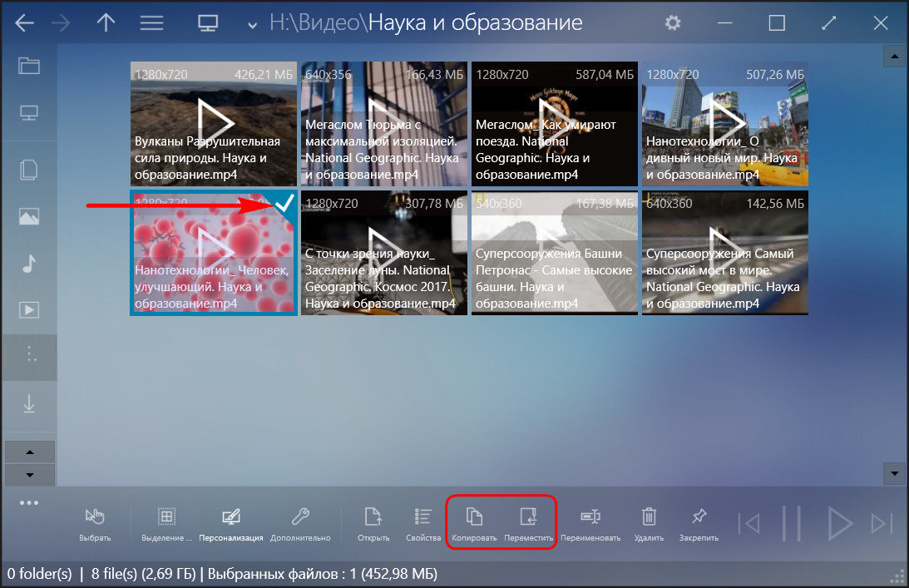The image size is (909, 588).
Task: Open This PC in sidebar
Action: point(29,112)
